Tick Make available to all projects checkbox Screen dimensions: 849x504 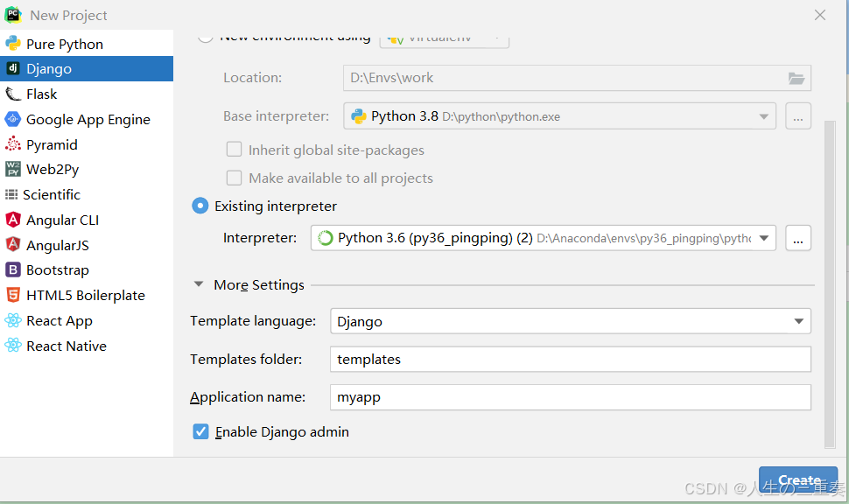click(234, 178)
